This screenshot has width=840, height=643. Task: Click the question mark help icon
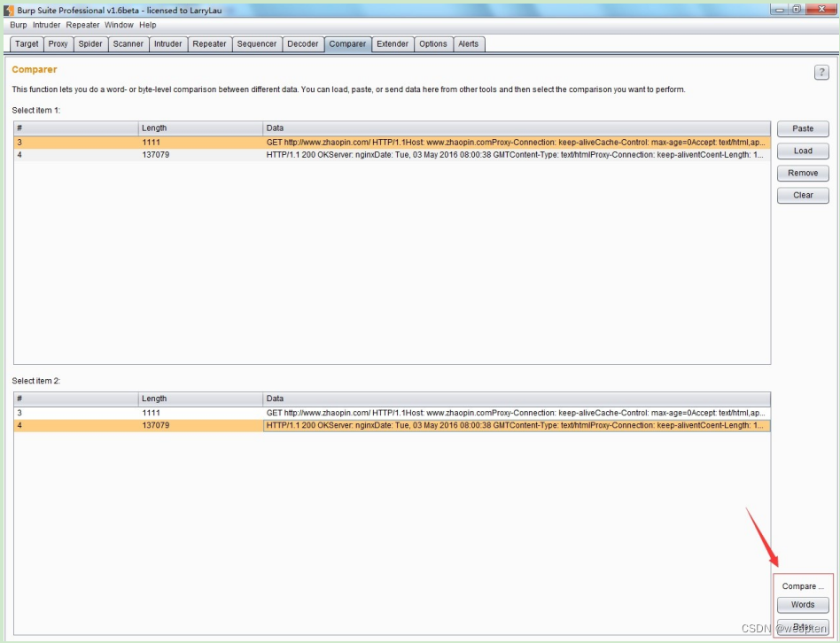click(x=821, y=73)
